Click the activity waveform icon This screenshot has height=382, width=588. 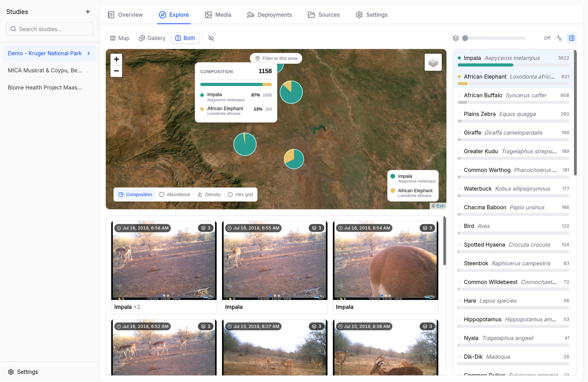(559, 38)
